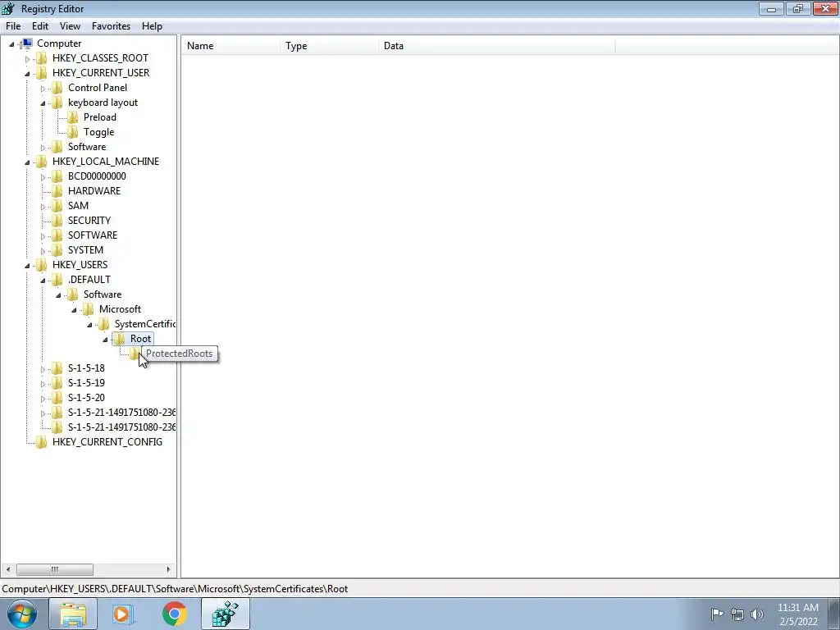Click the Action Center flag tray icon
Image resolution: width=840 pixels, height=630 pixels.
pyautogui.click(x=717, y=614)
